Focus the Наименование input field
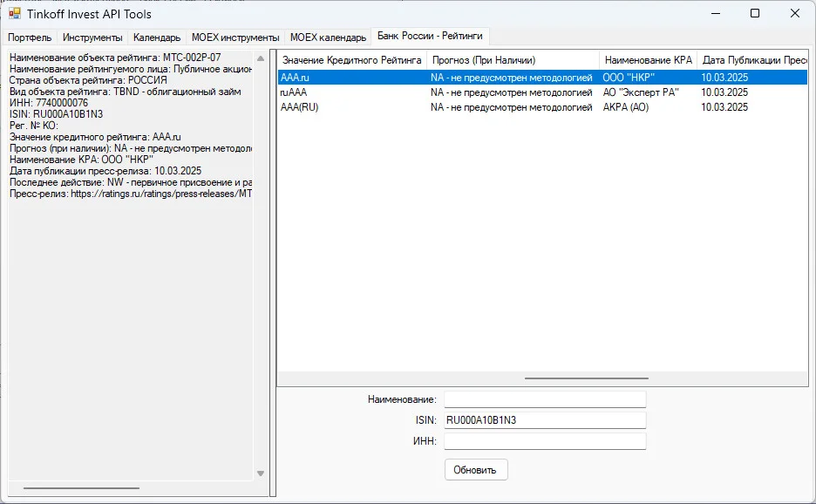 (x=545, y=399)
